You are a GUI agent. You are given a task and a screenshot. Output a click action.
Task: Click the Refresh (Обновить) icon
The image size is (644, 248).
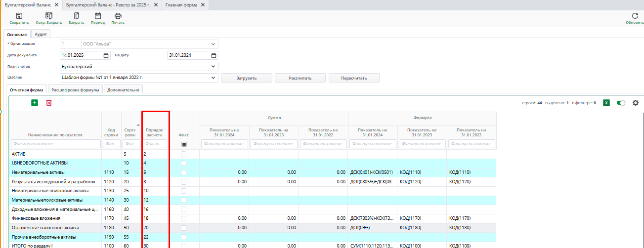(635, 16)
